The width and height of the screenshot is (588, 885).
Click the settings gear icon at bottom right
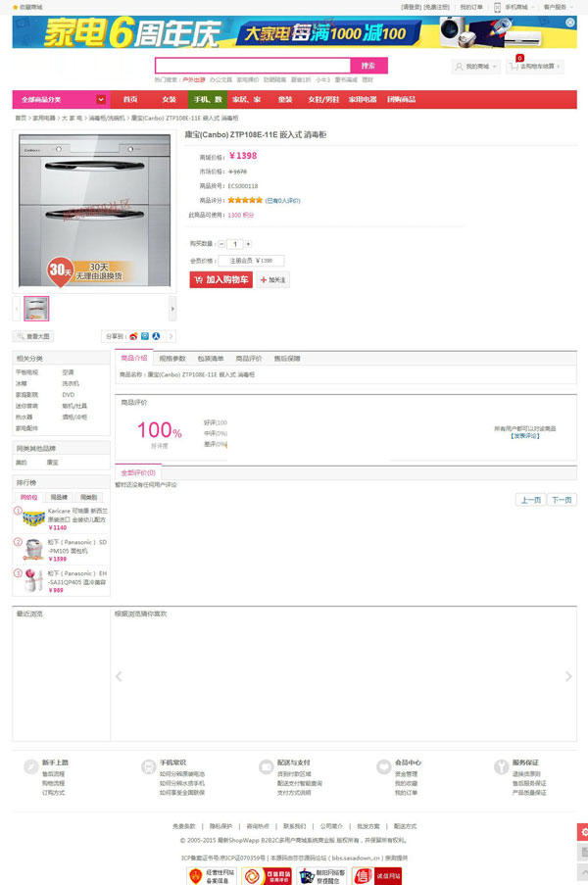click(x=583, y=832)
